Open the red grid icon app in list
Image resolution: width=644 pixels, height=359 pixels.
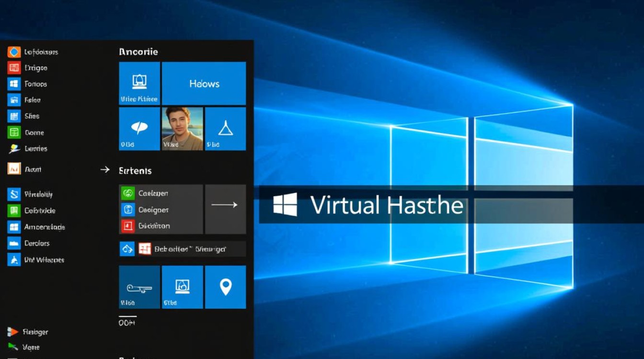pyautogui.click(x=14, y=68)
